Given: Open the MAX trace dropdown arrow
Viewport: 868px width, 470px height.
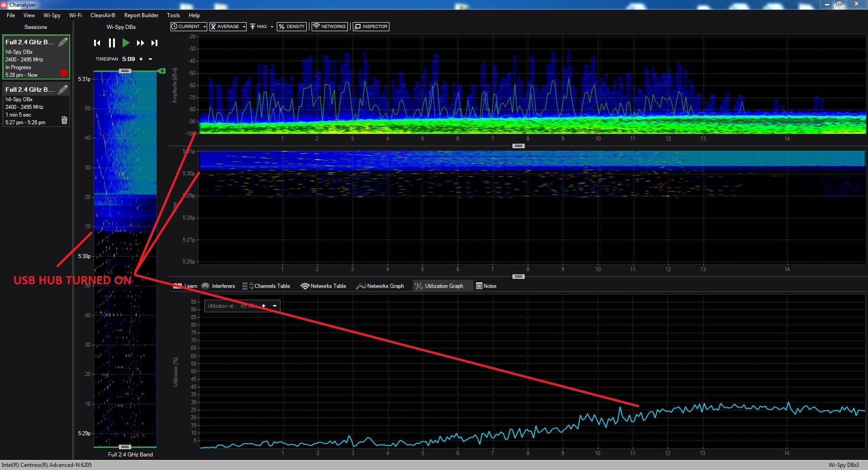Looking at the screenshot, I should click(272, 27).
